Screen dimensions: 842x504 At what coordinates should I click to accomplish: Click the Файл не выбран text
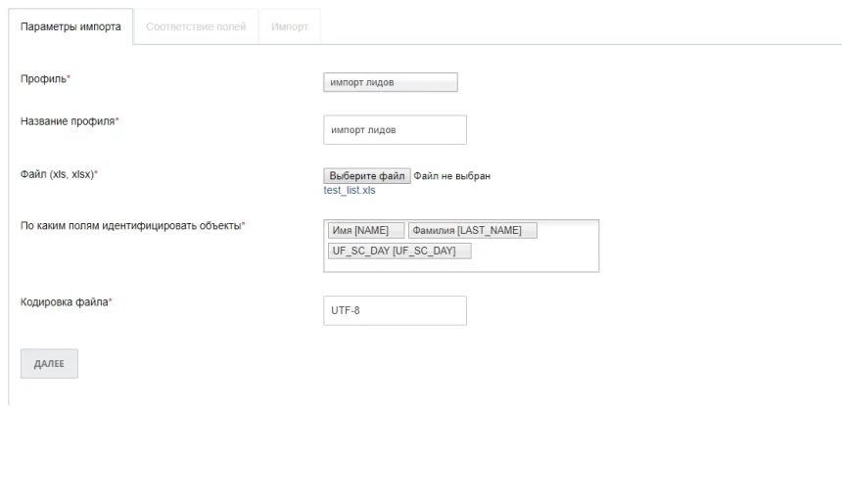[x=451, y=176]
